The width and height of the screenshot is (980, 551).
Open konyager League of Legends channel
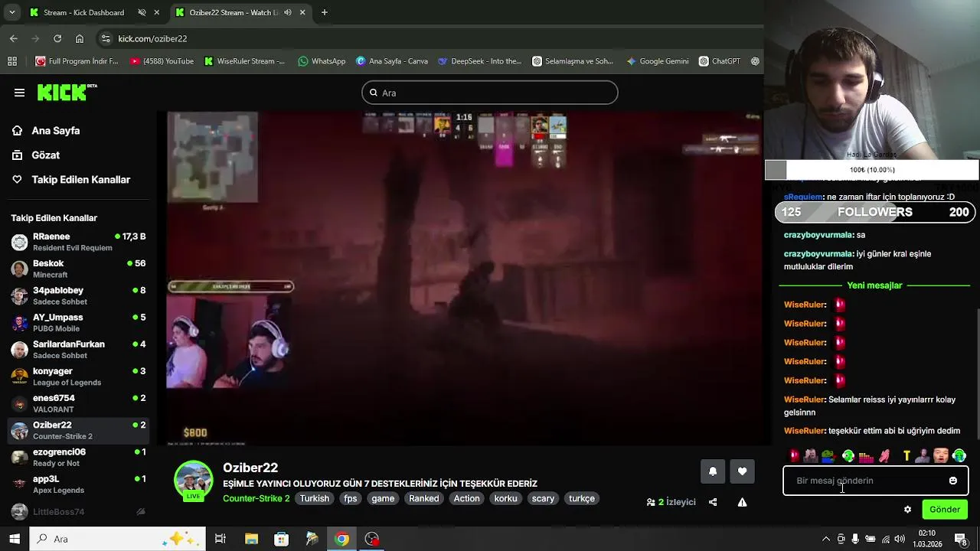[x=79, y=376]
